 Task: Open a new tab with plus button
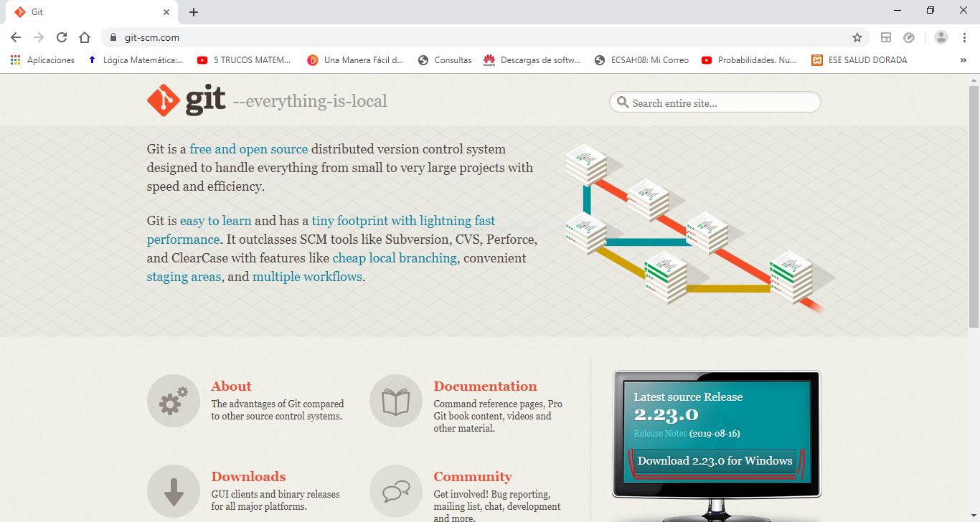pyautogui.click(x=194, y=12)
